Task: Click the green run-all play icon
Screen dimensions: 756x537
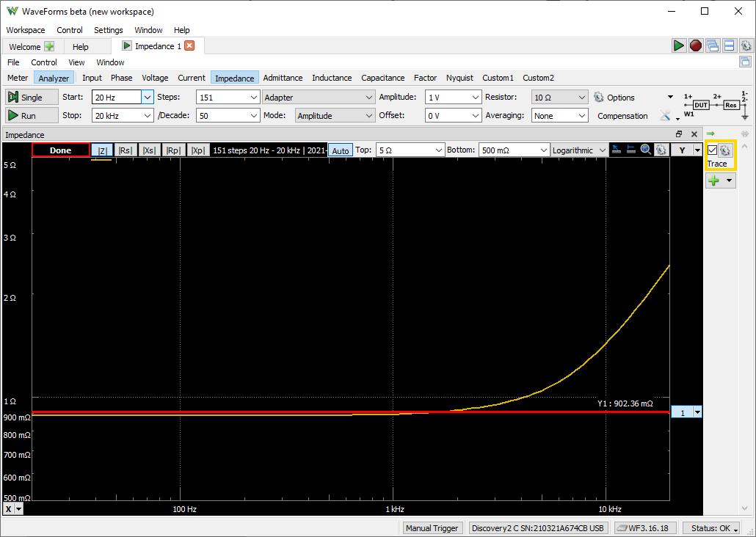Action: (679, 45)
